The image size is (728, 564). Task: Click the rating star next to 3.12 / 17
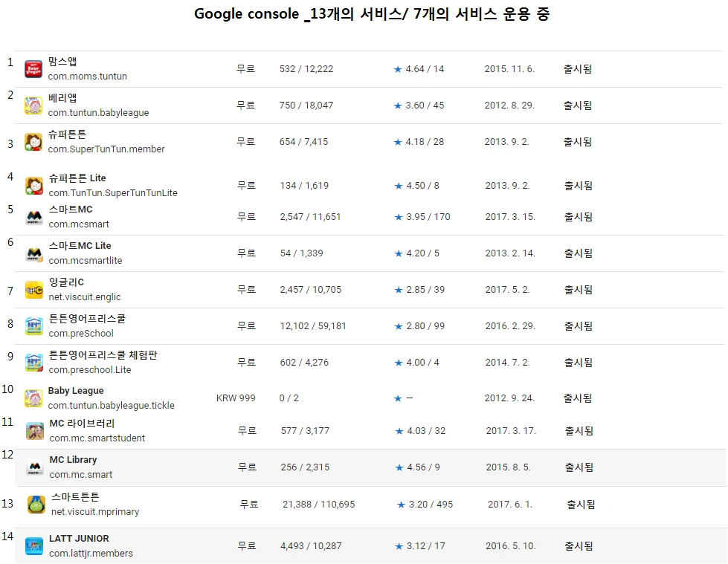point(399,546)
